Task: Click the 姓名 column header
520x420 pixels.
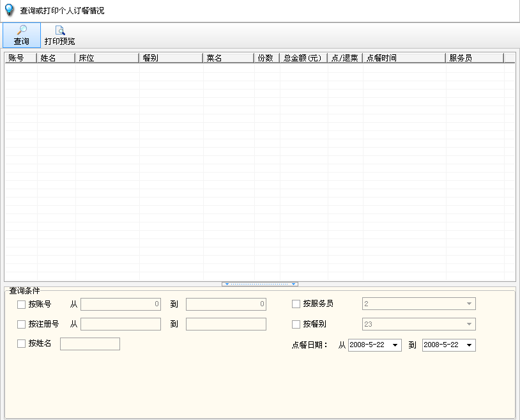Action: click(56, 58)
